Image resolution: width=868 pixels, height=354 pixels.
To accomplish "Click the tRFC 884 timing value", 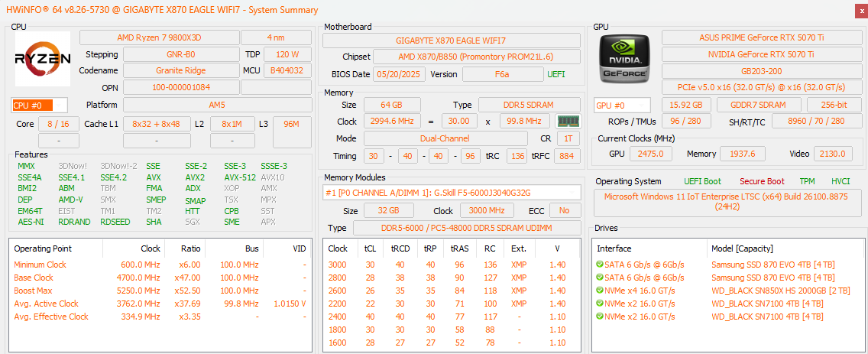I will coord(568,156).
